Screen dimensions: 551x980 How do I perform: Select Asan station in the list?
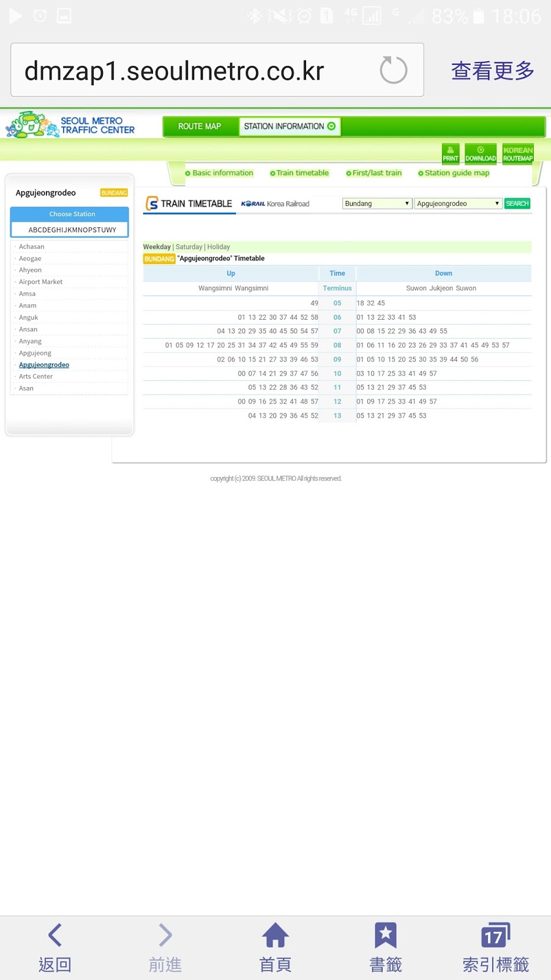click(x=26, y=388)
